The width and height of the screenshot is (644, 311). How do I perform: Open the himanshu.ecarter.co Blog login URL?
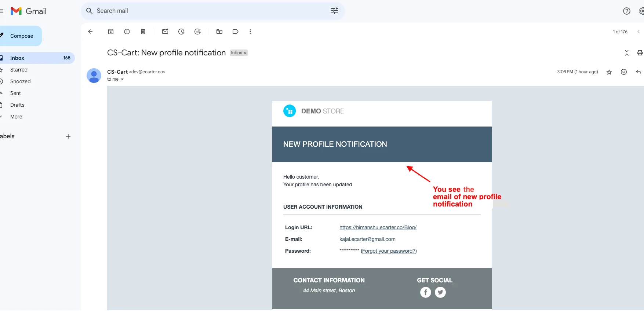click(x=378, y=227)
